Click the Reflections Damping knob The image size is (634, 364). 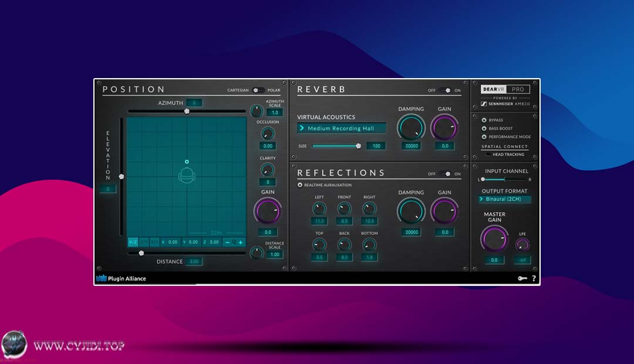pos(411,211)
